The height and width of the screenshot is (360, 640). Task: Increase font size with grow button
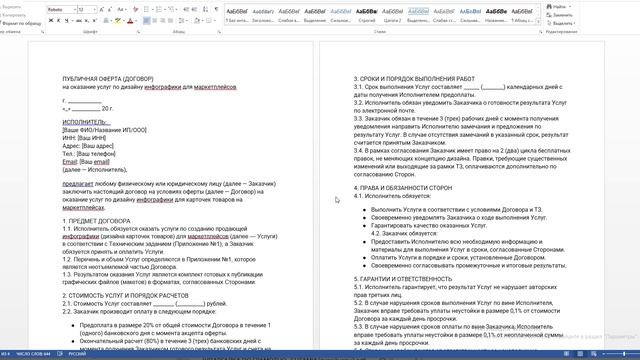102,9
